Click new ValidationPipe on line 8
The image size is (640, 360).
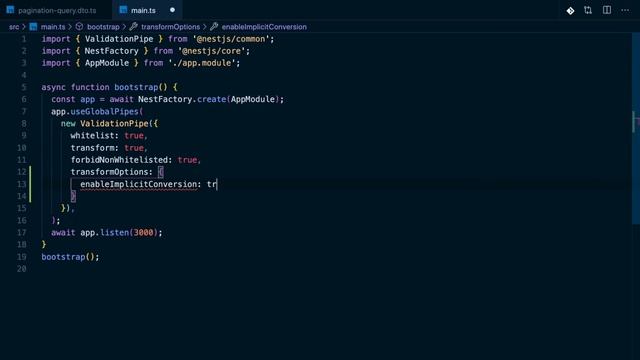point(104,124)
